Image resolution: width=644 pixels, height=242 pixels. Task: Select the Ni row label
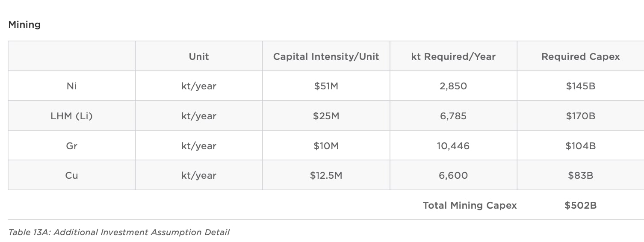(x=71, y=86)
